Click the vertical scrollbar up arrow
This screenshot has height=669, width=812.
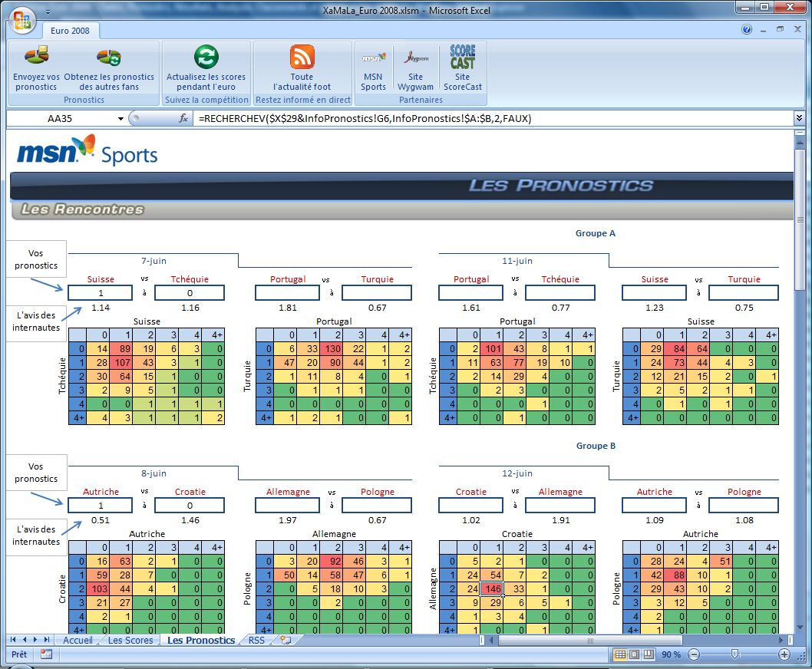pos(800,143)
